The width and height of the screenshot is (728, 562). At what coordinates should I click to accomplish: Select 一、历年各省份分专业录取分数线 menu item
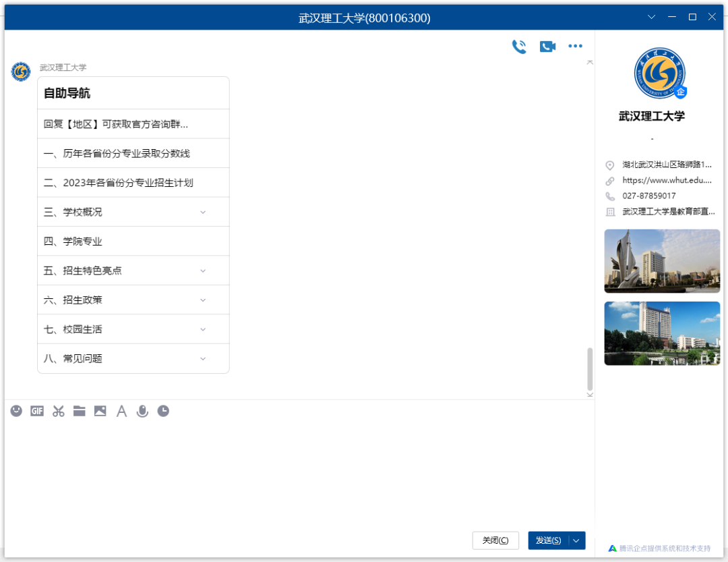click(x=117, y=154)
